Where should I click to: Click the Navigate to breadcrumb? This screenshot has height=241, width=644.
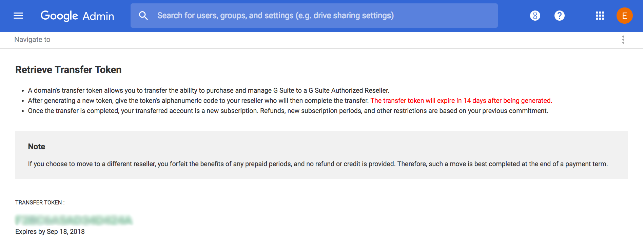click(32, 40)
